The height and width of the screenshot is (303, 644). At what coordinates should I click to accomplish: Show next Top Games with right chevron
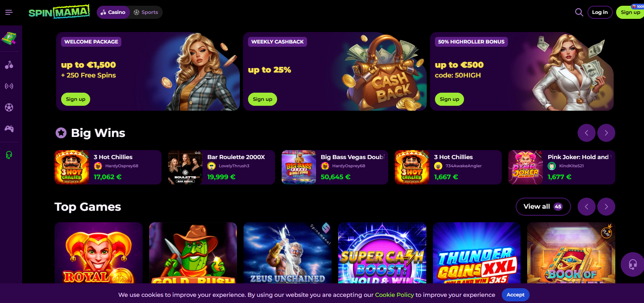pos(606,207)
